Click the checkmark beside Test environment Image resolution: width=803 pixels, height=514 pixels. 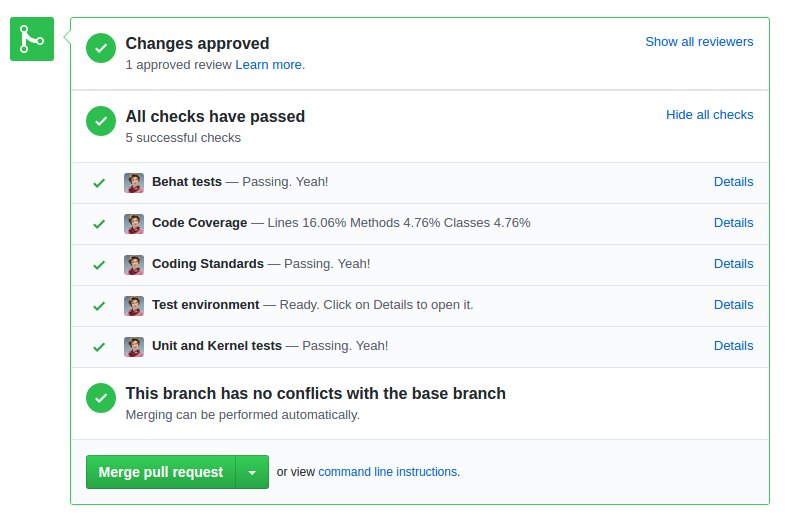(x=99, y=306)
